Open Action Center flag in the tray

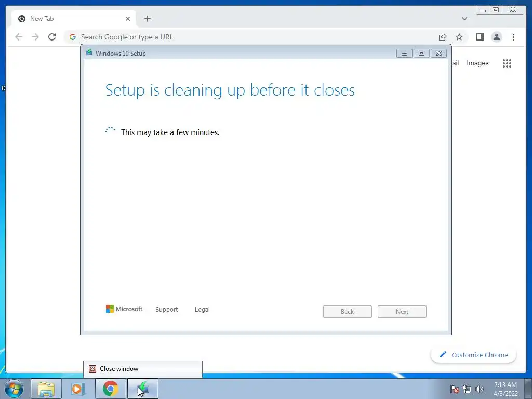(455, 389)
